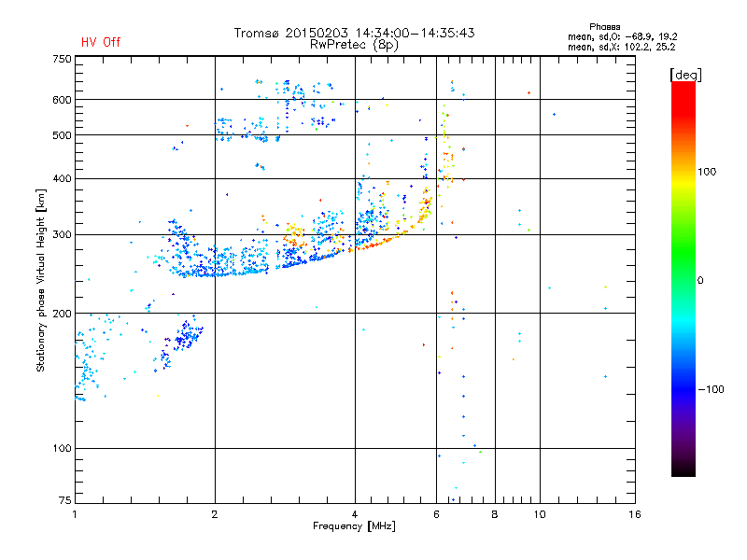
Task: Click the x-axis '16' tick label
Action: click(x=635, y=514)
